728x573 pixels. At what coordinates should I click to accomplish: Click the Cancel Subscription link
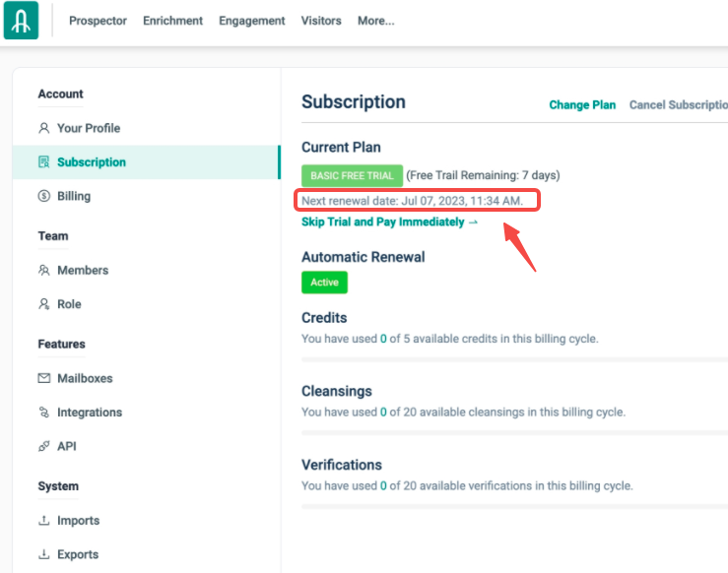pos(678,105)
